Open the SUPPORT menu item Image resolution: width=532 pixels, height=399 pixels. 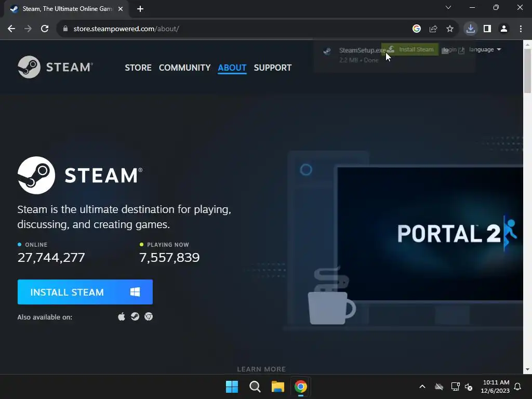click(x=272, y=68)
